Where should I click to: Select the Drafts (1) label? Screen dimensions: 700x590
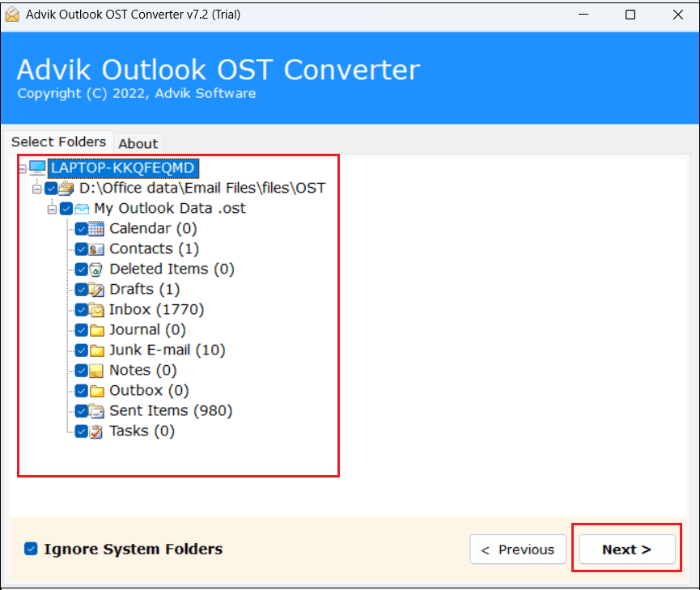click(145, 290)
